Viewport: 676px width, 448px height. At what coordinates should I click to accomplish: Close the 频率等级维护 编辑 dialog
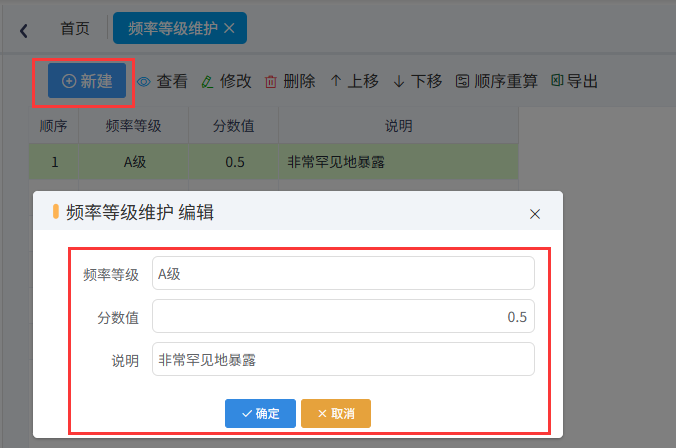[535, 214]
